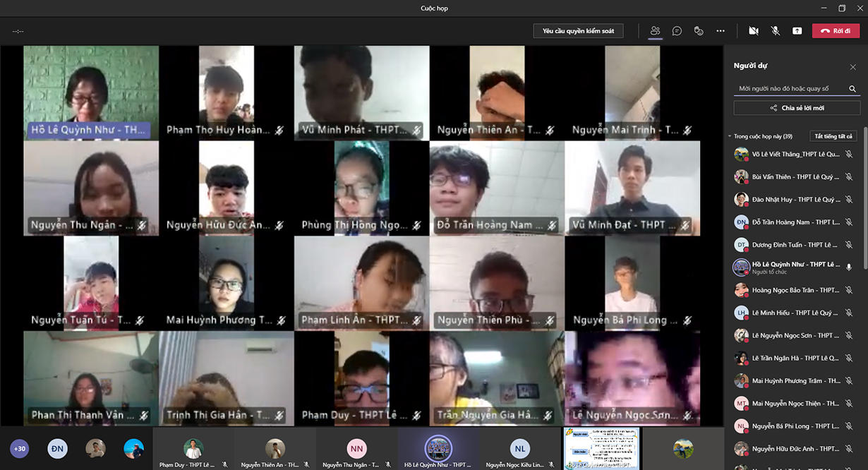Open the more actions ellipsis menu
This screenshot has width=868, height=470.
(720, 31)
